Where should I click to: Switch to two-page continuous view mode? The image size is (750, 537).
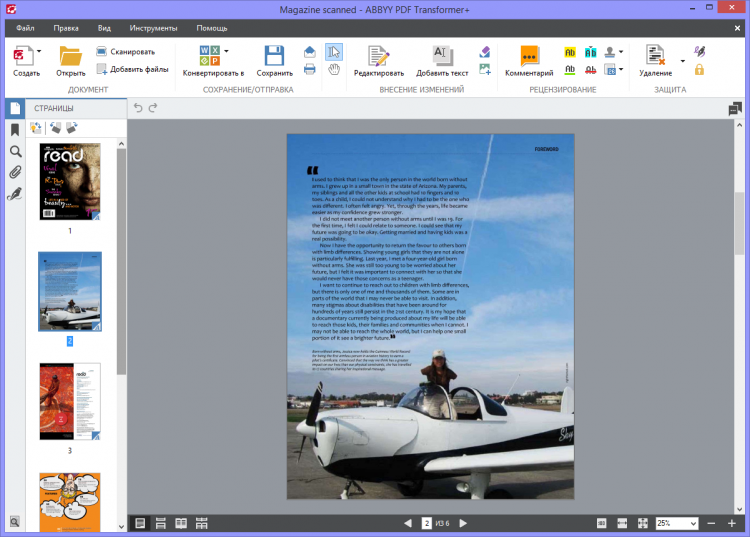click(201, 523)
